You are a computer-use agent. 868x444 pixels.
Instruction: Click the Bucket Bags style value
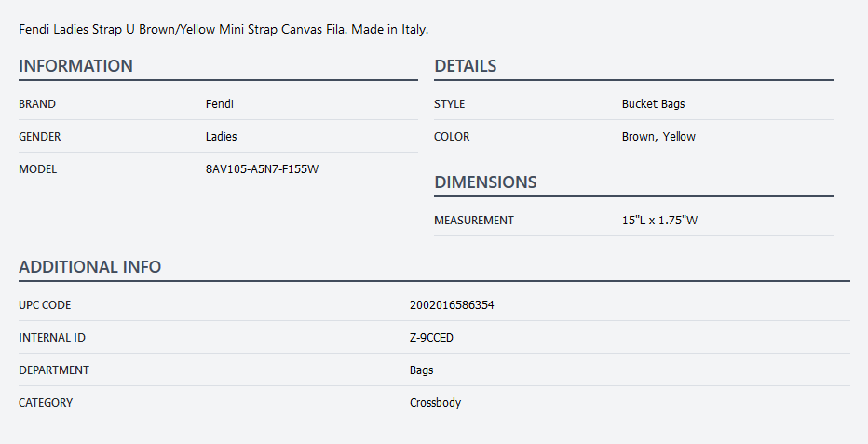pos(653,104)
